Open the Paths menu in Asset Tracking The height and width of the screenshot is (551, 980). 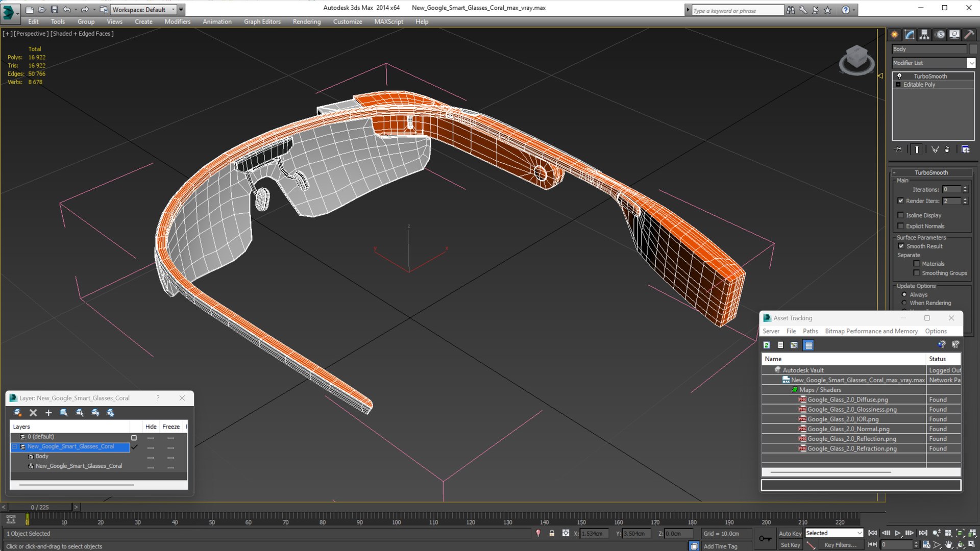coord(810,331)
